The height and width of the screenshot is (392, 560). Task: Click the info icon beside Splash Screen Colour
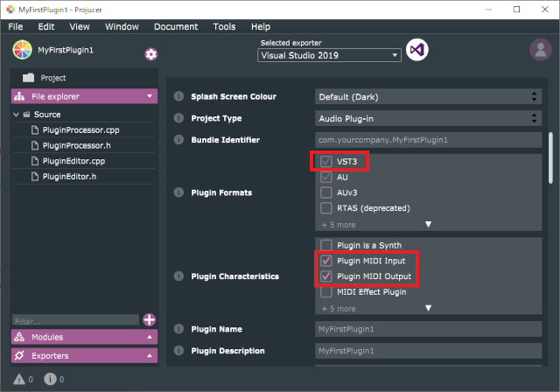(178, 96)
